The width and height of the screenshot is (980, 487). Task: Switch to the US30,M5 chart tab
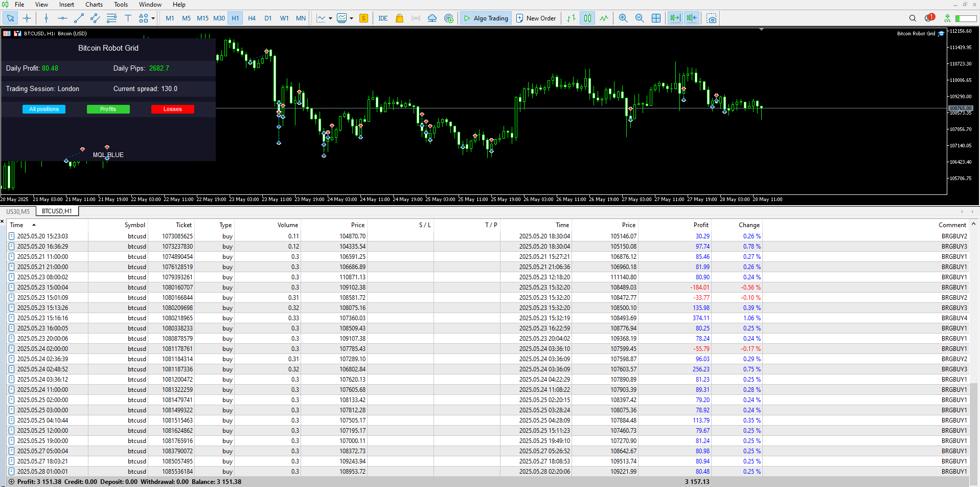[18, 211]
